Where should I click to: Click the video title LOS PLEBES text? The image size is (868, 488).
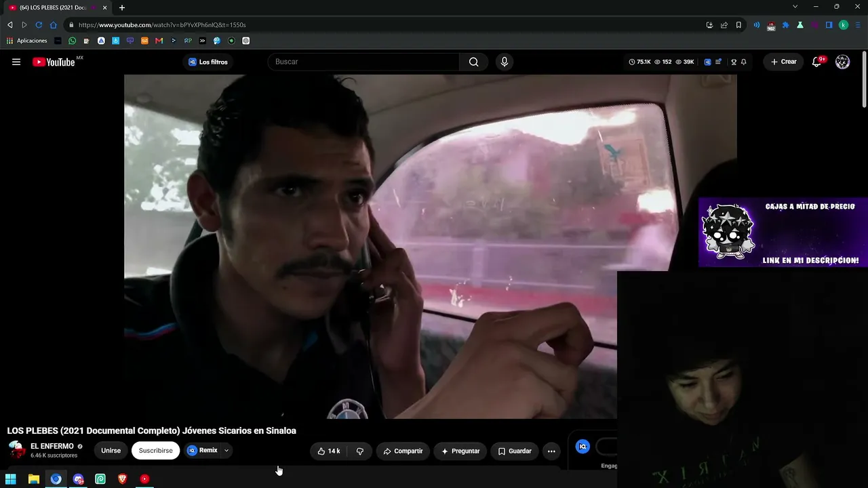point(151,430)
